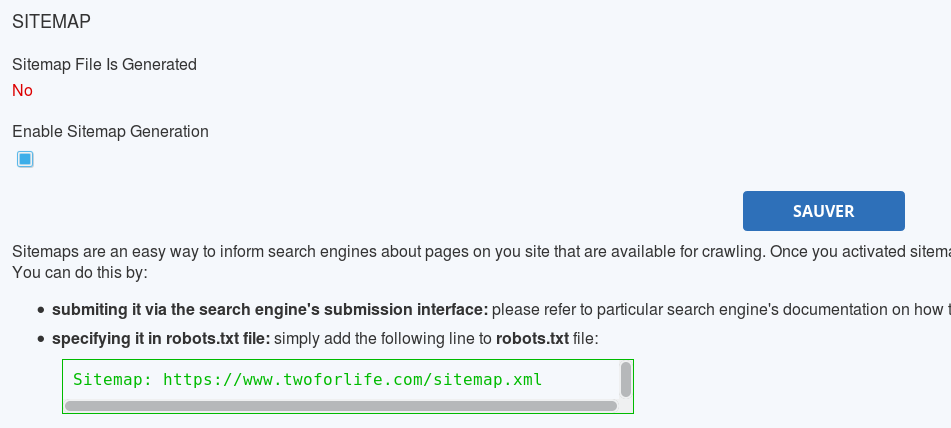Toggle the Enable Sitemap Generation checkbox
The height and width of the screenshot is (428, 951).
coord(25,159)
